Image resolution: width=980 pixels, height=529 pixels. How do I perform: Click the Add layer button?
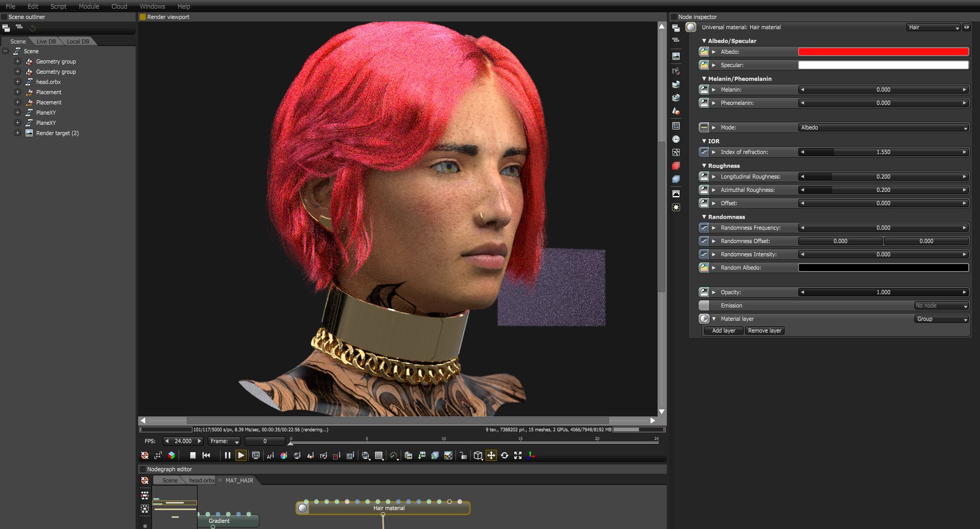pos(724,330)
